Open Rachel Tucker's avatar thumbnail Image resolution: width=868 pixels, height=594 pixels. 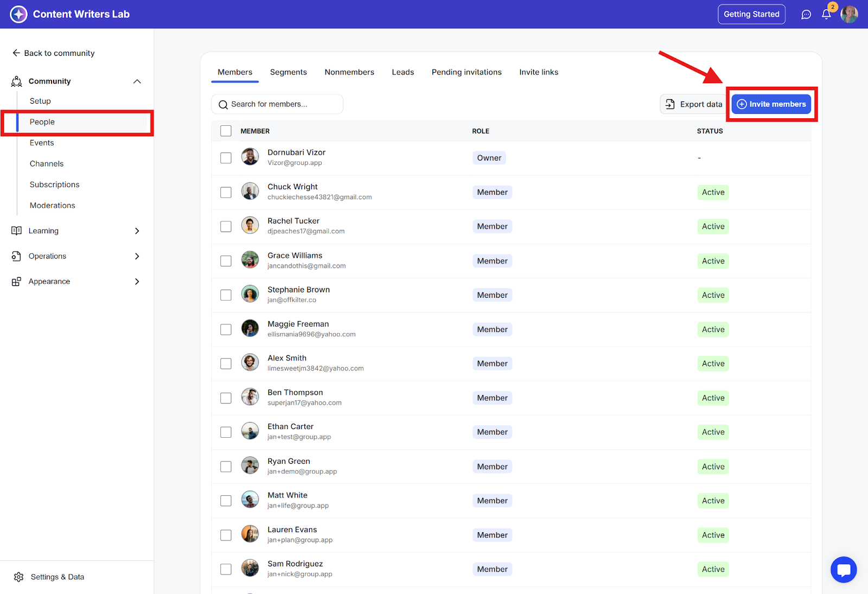tap(250, 225)
